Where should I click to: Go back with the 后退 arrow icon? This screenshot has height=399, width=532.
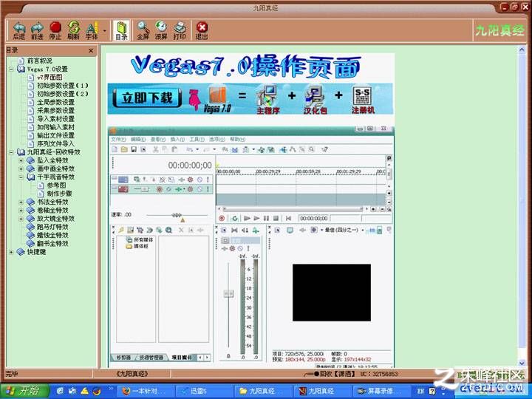click(x=19, y=30)
